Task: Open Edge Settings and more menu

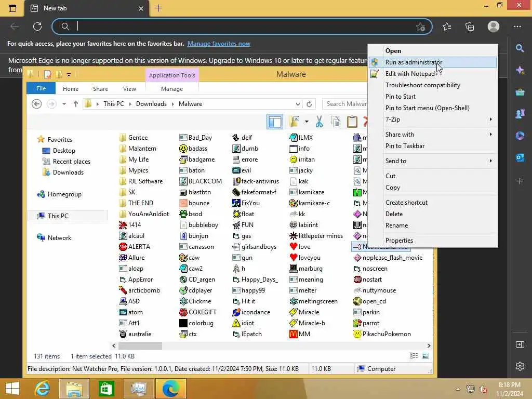Action: tap(517, 26)
